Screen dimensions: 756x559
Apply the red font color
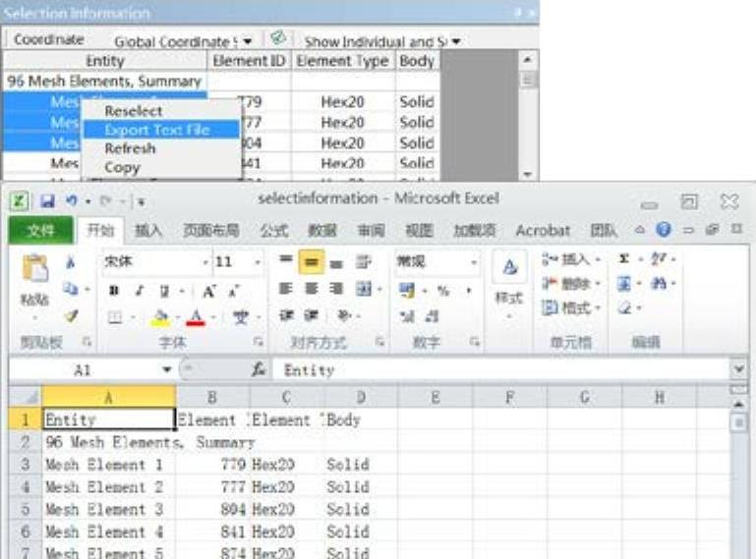196,318
